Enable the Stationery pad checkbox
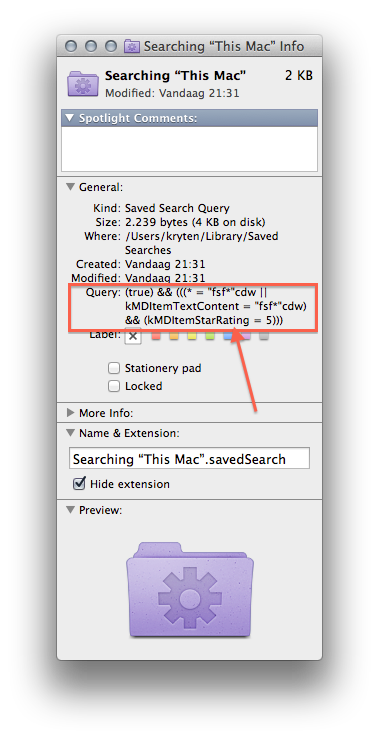This screenshot has width=379, height=739. [x=114, y=368]
